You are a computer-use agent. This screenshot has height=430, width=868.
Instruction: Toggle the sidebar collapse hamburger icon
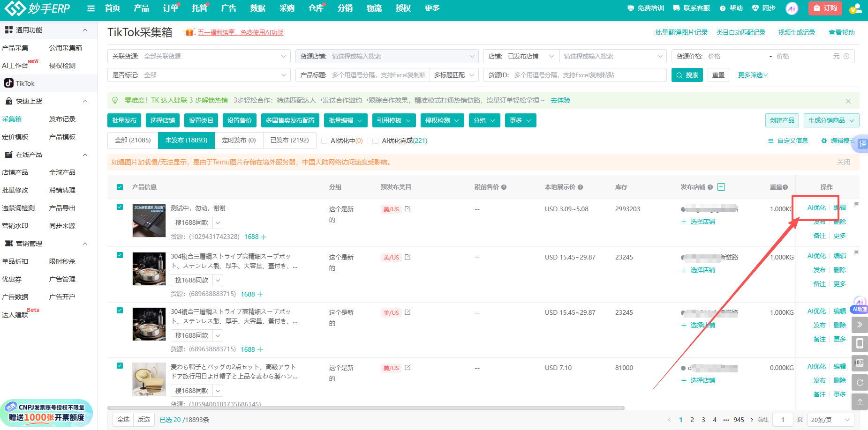coord(91,8)
